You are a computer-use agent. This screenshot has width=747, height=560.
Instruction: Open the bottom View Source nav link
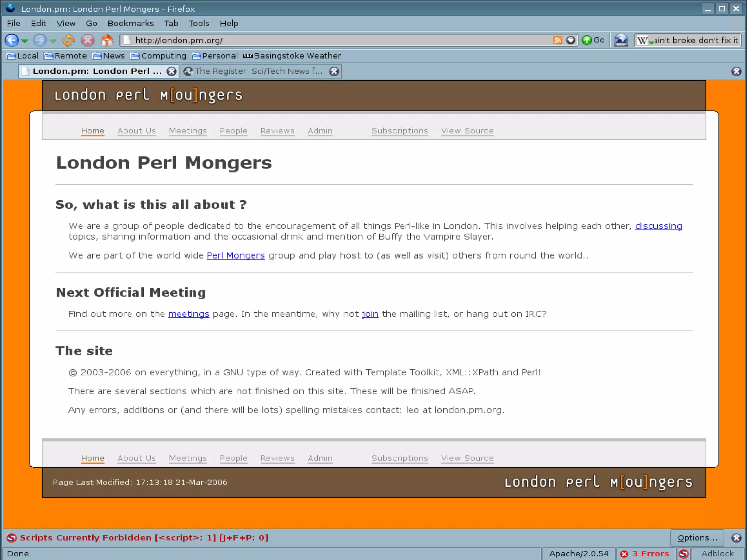[x=467, y=458]
